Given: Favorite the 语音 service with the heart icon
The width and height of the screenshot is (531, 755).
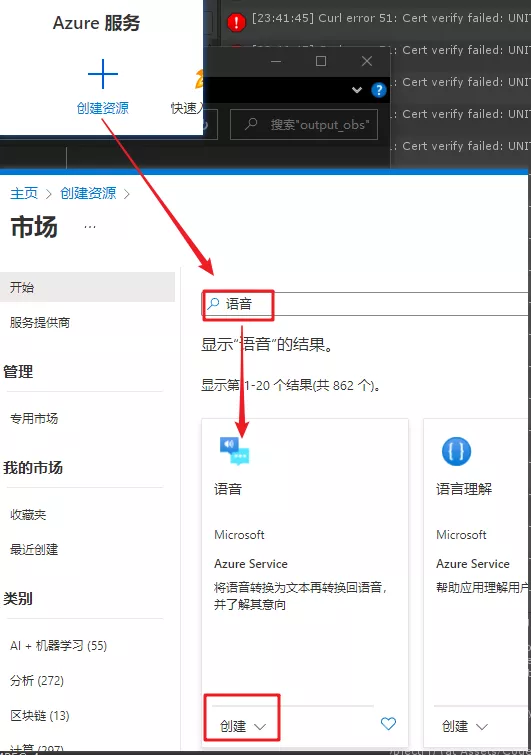Looking at the screenshot, I should (388, 723).
